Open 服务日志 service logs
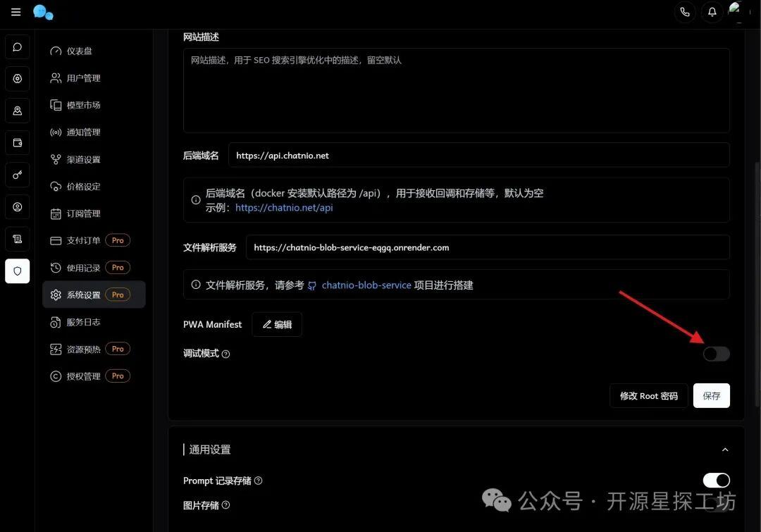 (94, 322)
